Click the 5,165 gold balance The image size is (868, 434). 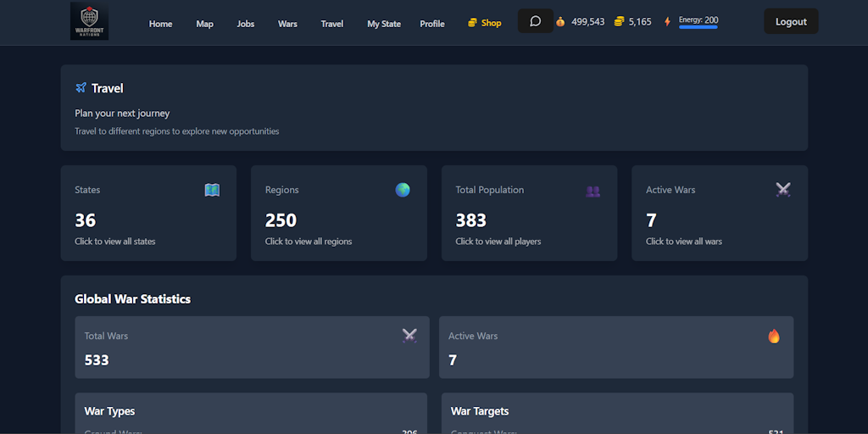point(640,22)
